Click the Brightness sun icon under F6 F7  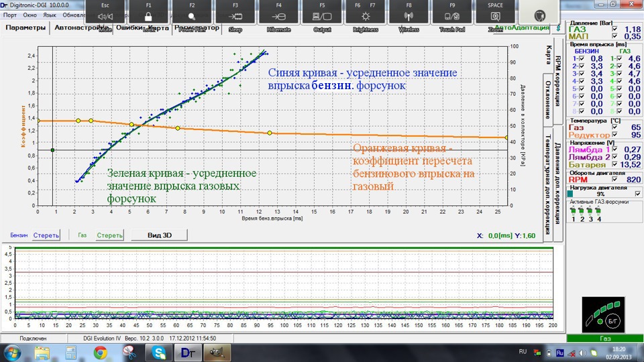(x=365, y=16)
